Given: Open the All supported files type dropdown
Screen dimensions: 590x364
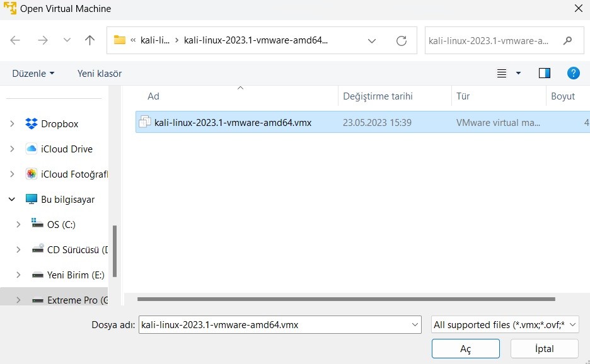Looking at the screenshot, I should tap(504, 324).
